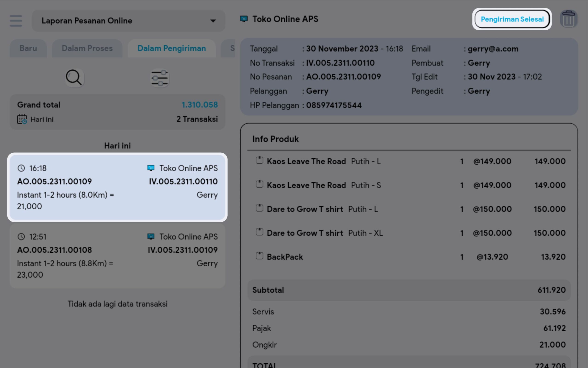Click clock icon on 12:51 order

[21, 237]
